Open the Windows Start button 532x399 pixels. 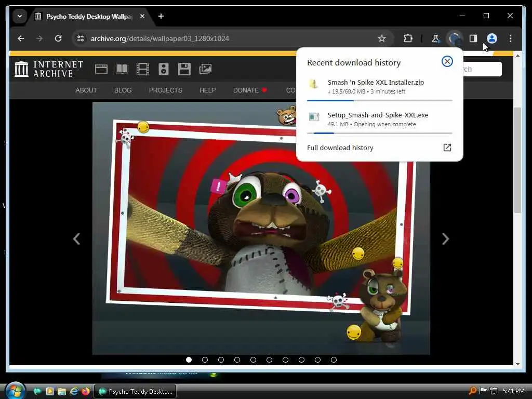pyautogui.click(x=15, y=391)
